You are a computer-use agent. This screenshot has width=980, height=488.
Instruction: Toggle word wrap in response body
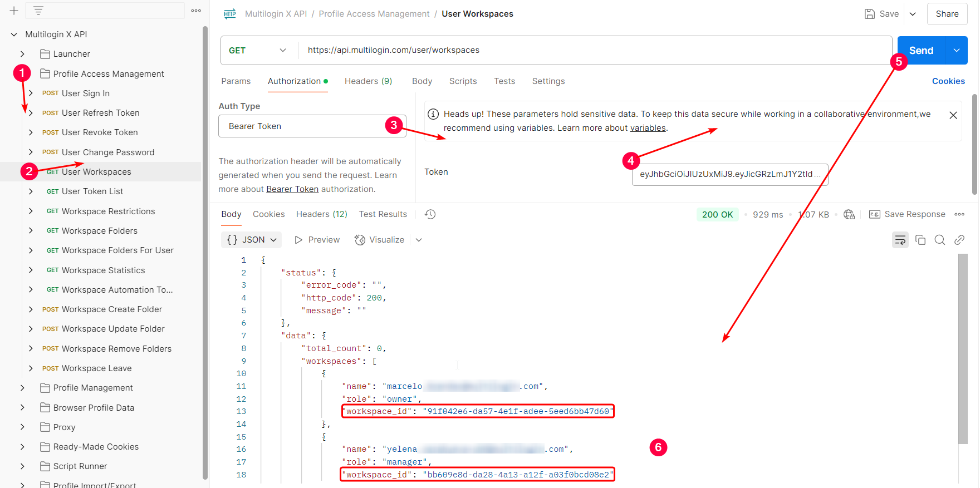[x=900, y=240]
